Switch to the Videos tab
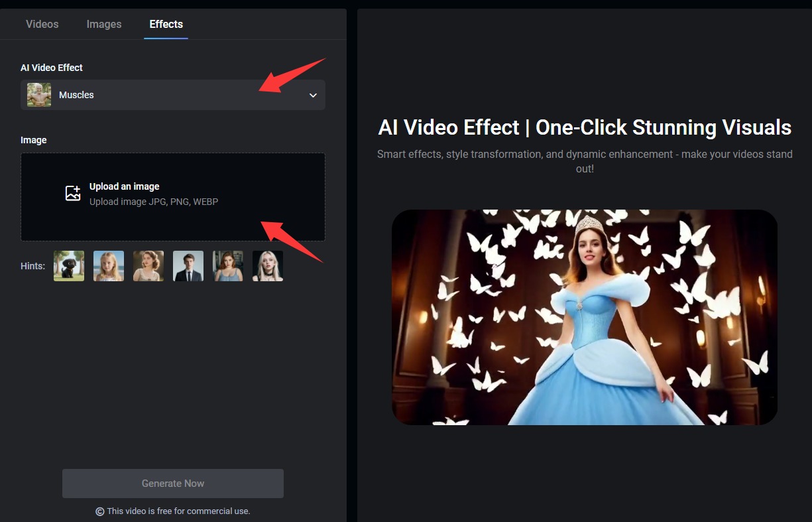Image resolution: width=812 pixels, height=522 pixels. coord(42,24)
